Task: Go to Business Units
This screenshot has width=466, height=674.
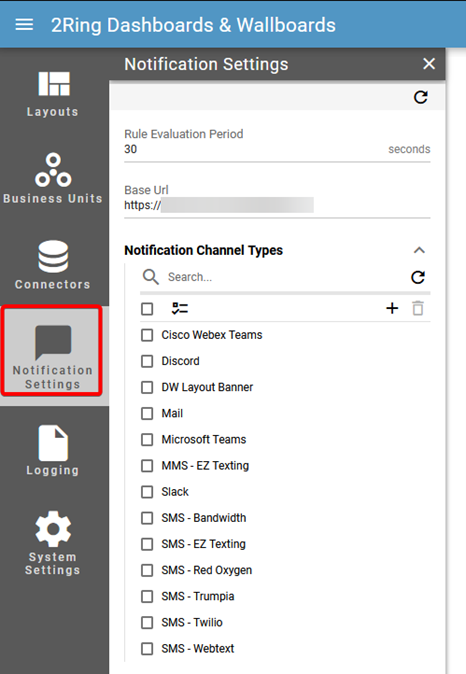Action: (x=53, y=178)
